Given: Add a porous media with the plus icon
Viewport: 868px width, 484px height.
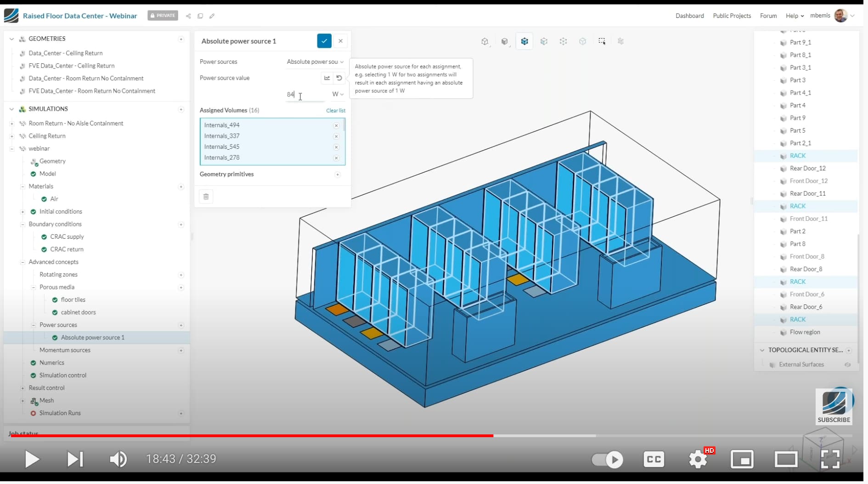Looking at the screenshot, I should click(181, 287).
